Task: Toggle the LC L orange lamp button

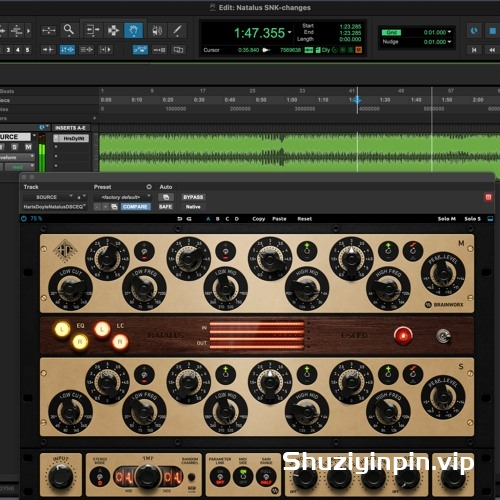Action: click(102, 329)
